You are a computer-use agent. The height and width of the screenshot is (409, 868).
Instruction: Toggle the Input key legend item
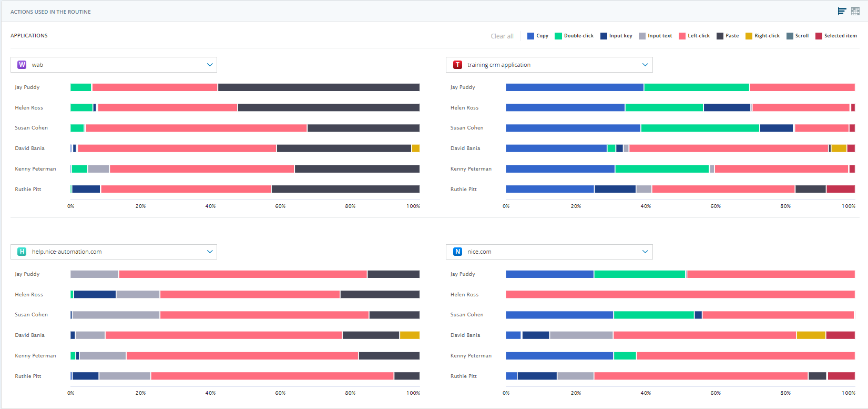point(616,36)
